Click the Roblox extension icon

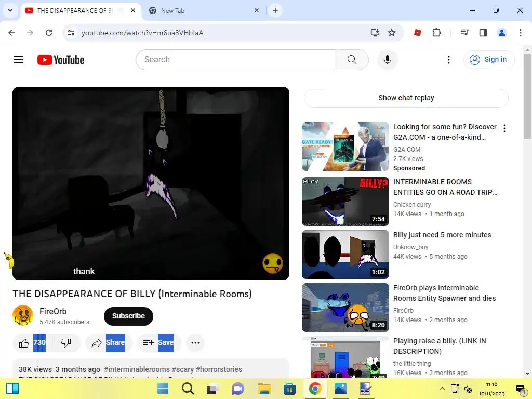(418, 33)
